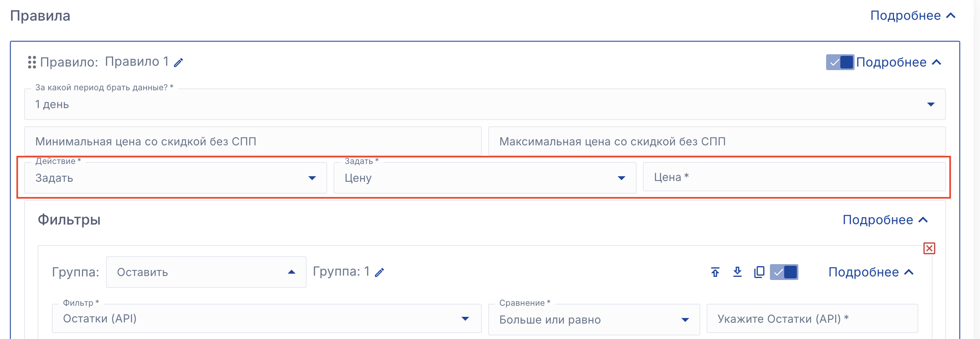Open Сравнение dropdown showing Больше или равно

click(x=593, y=320)
